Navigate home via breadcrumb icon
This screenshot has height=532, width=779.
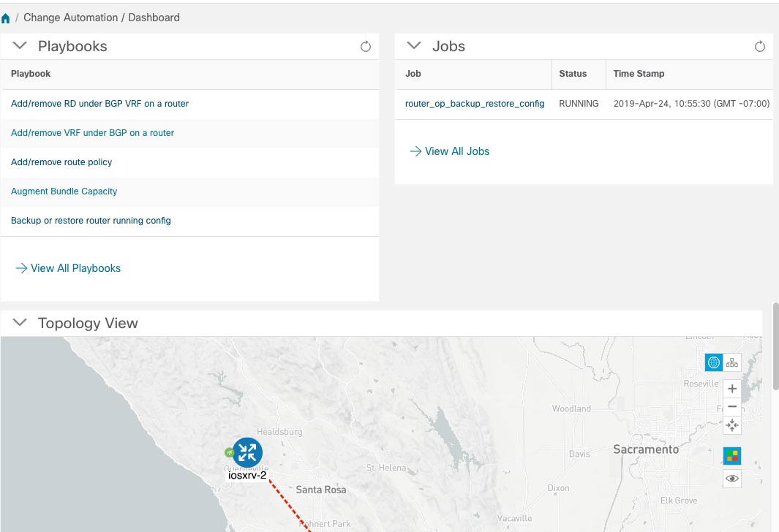(x=7, y=17)
